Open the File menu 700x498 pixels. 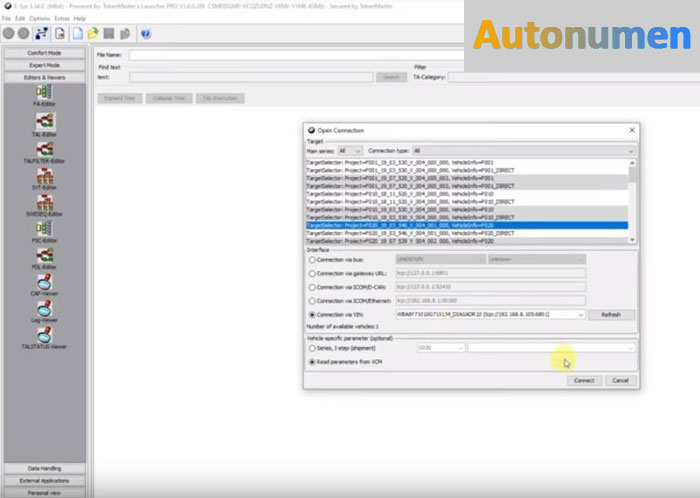(6, 18)
